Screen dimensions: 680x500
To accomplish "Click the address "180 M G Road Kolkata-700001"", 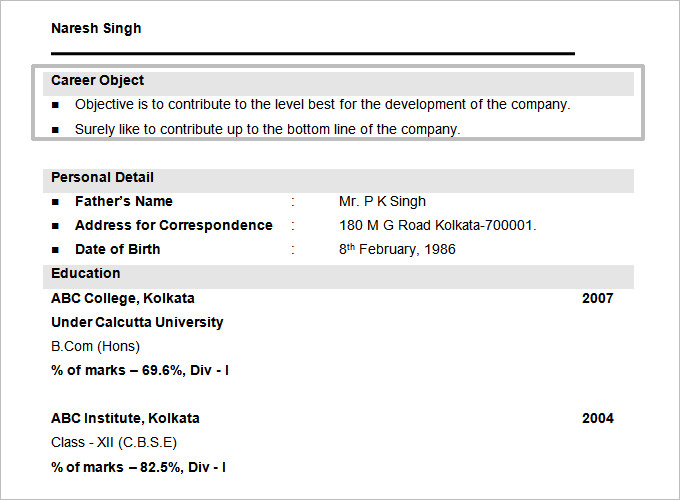I will click(x=438, y=225).
